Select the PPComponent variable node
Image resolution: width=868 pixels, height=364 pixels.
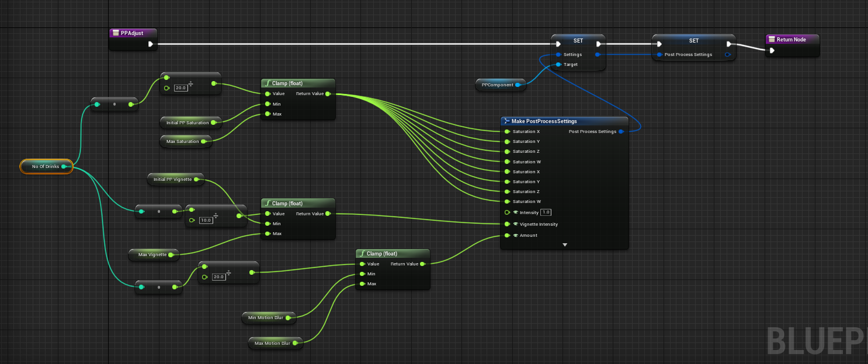coord(501,85)
